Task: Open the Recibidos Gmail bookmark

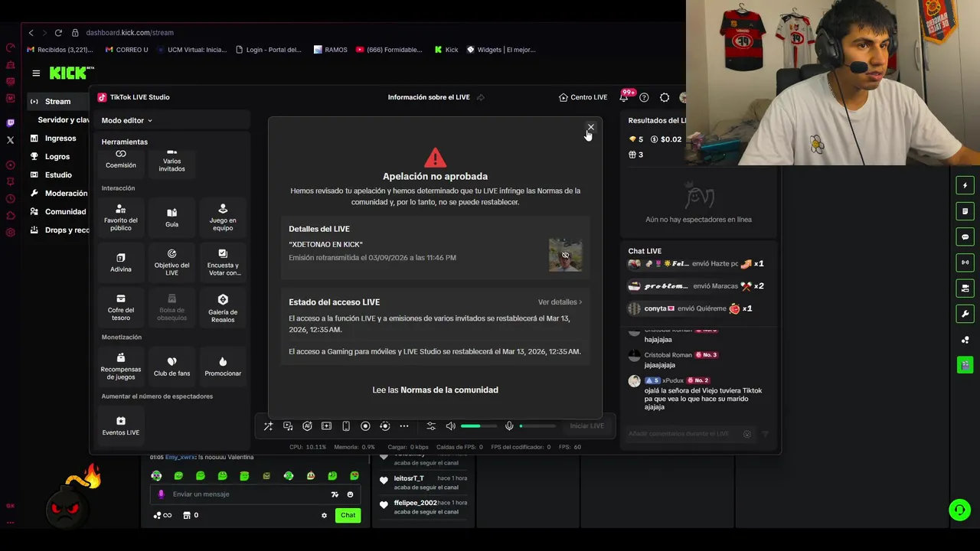Action: click(x=60, y=50)
